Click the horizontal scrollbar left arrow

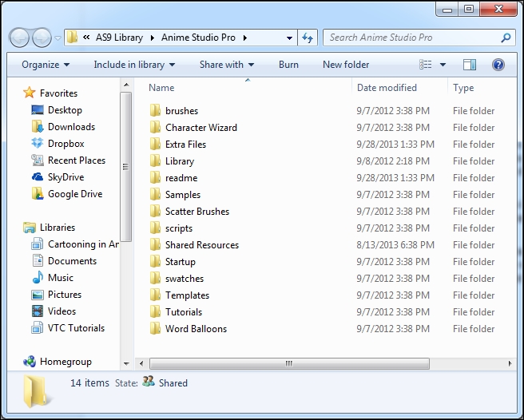coord(141,363)
